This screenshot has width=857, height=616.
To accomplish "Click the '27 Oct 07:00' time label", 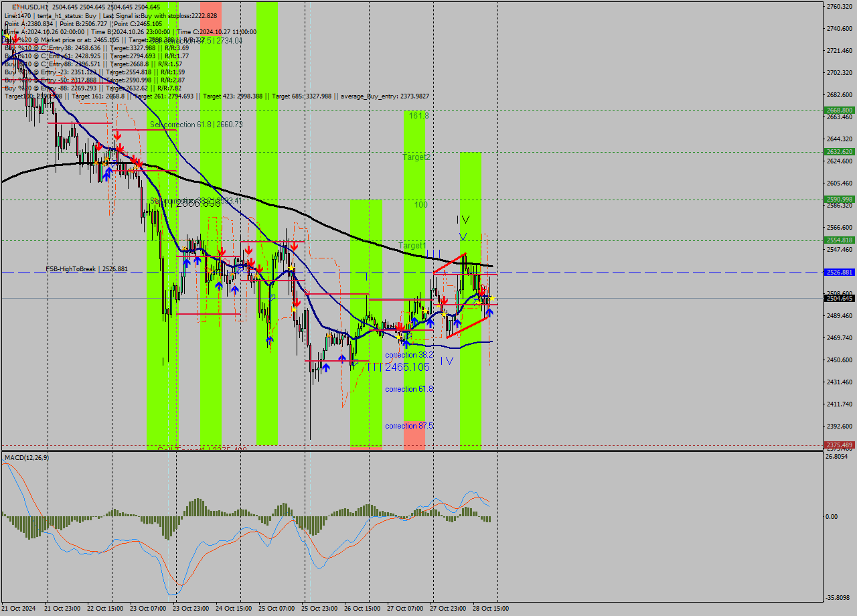I will [405, 609].
